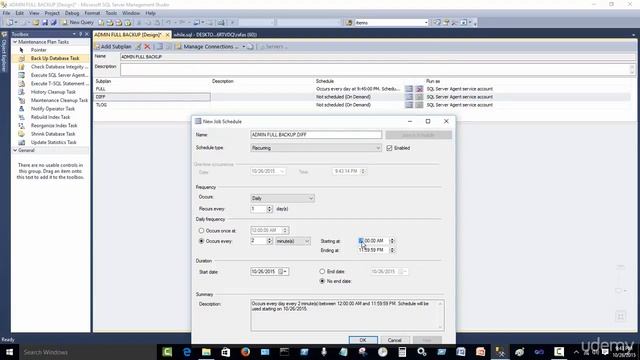Adjust Occurs every interval spinner
The image size is (640, 360).
pyautogui.click(x=269, y=241)
